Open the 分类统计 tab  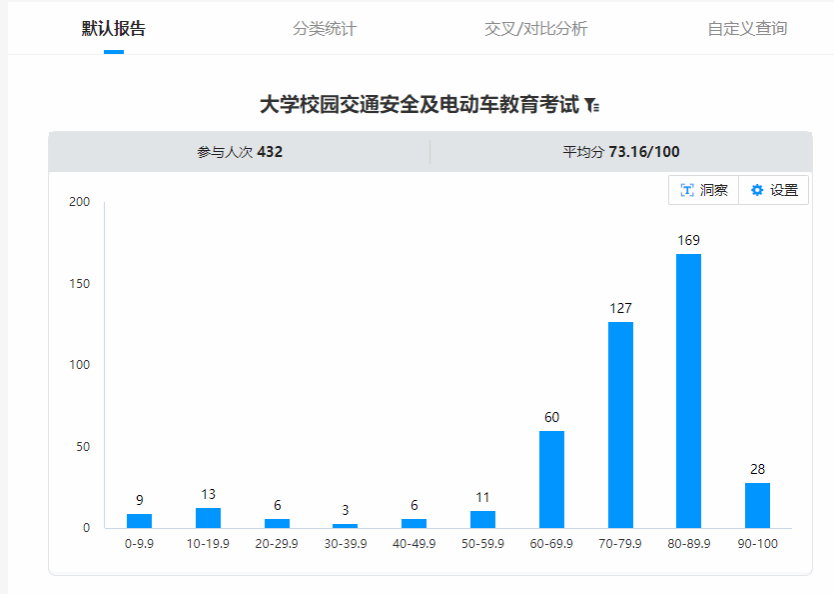[324, 28]
